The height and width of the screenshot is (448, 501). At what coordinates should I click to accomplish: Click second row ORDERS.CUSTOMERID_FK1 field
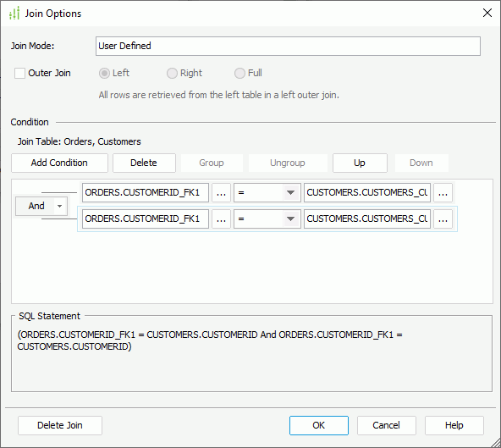146,218
